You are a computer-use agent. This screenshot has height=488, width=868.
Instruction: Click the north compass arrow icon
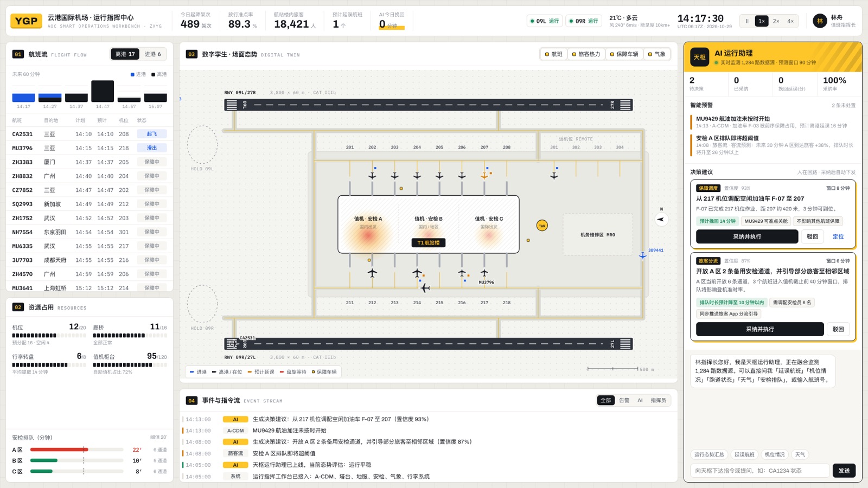(x=661, y=219)
